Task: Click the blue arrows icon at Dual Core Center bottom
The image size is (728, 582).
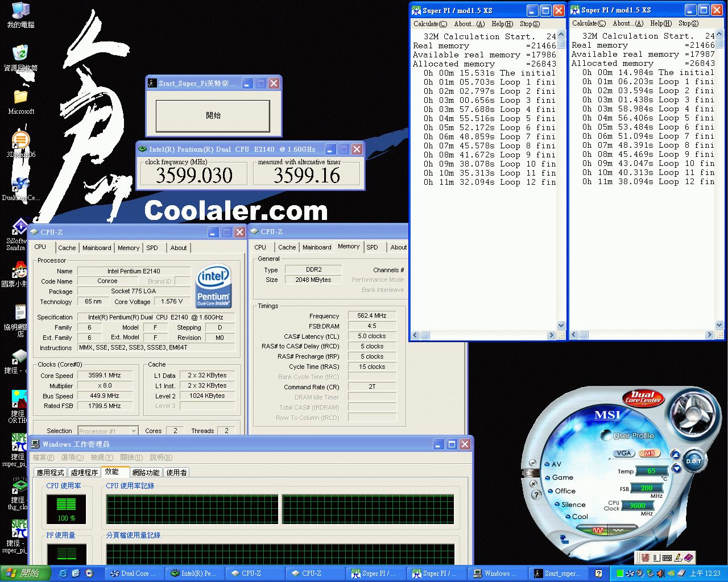Action: click(564, 539)
